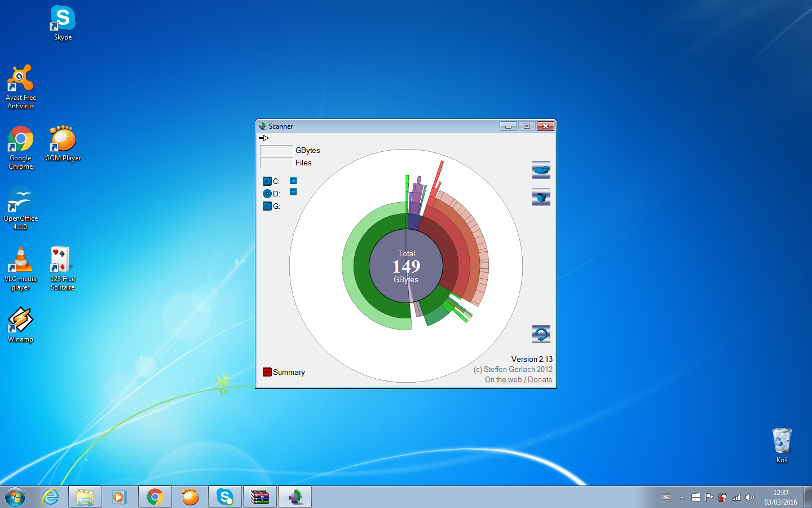Click the arrow icon under the title bar

264,138
